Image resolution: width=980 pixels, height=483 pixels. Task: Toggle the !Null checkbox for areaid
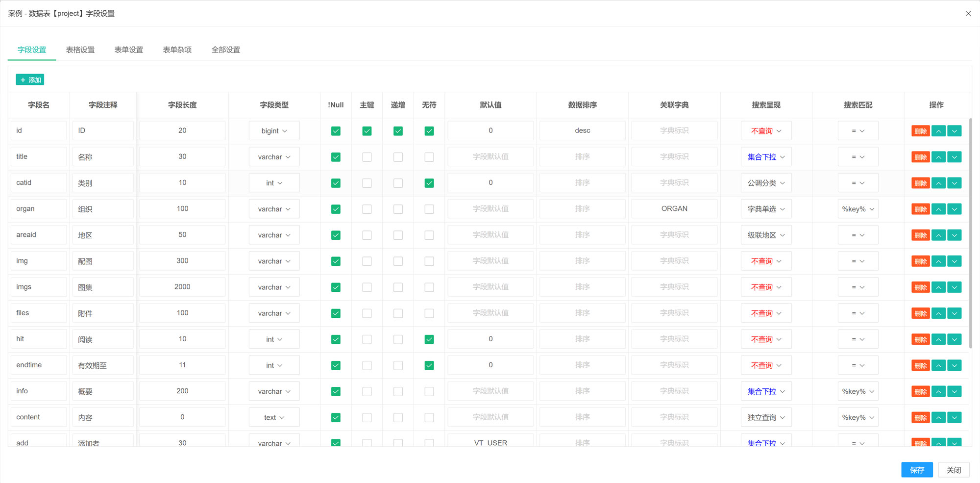336,235
